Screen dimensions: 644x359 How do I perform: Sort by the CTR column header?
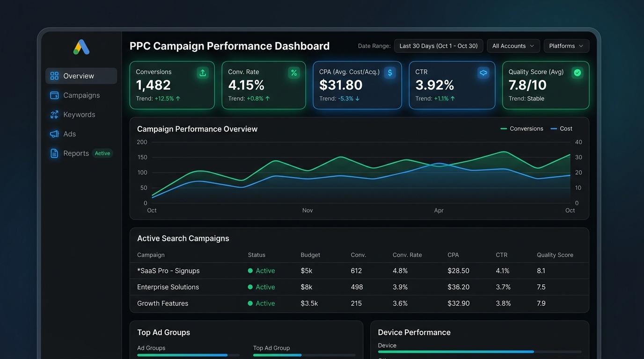coord(502,255)
